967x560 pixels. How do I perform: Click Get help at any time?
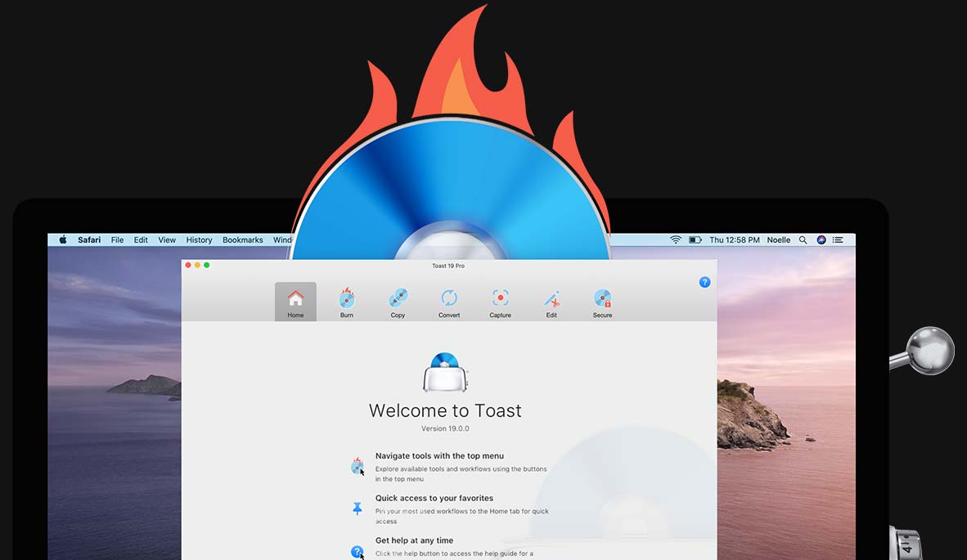[414, 540]
